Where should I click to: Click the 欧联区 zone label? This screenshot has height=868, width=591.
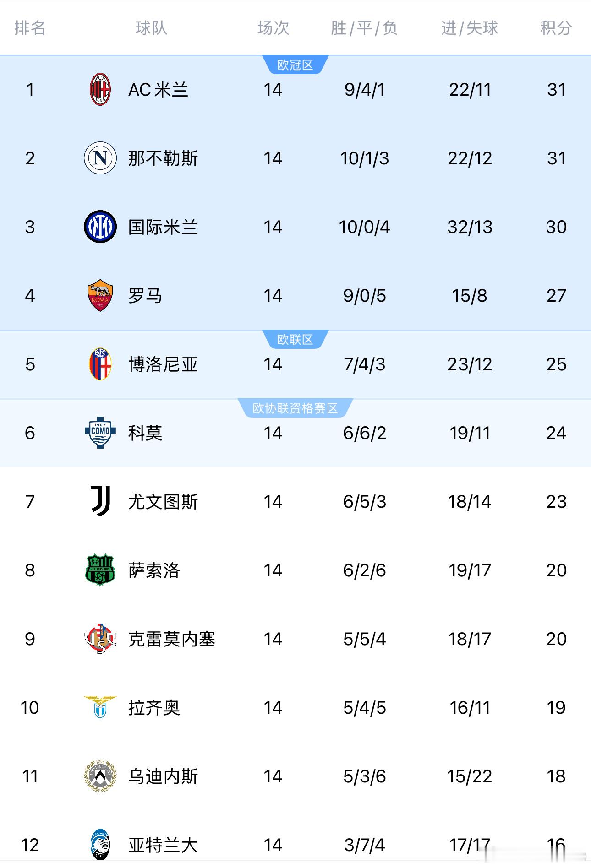coord(295,339)
